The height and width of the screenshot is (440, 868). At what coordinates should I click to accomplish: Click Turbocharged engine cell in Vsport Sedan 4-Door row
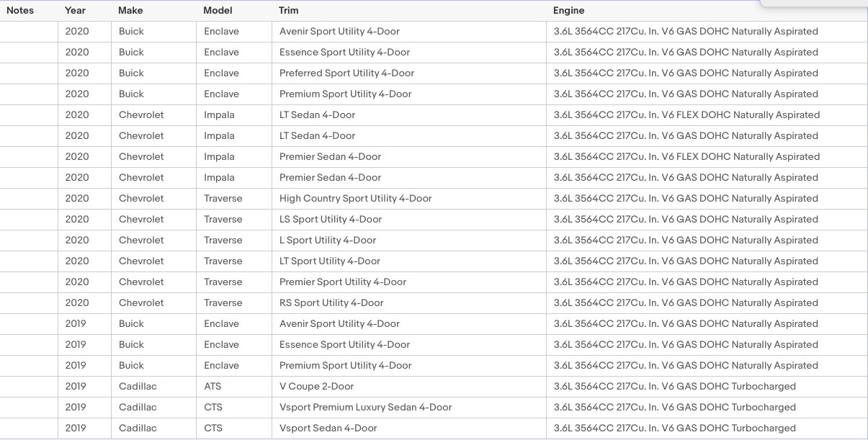(707, 428)
